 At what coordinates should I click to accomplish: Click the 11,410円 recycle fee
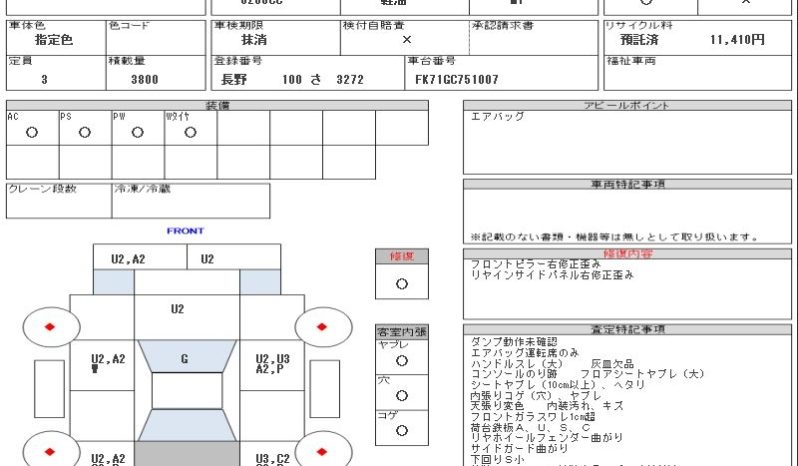pos(737,40)
